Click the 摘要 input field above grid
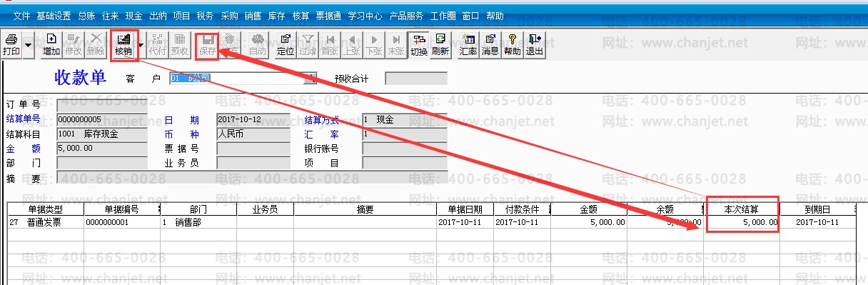Image resolution: width=868 pixels, height=285 pixels. coord(252,176)
